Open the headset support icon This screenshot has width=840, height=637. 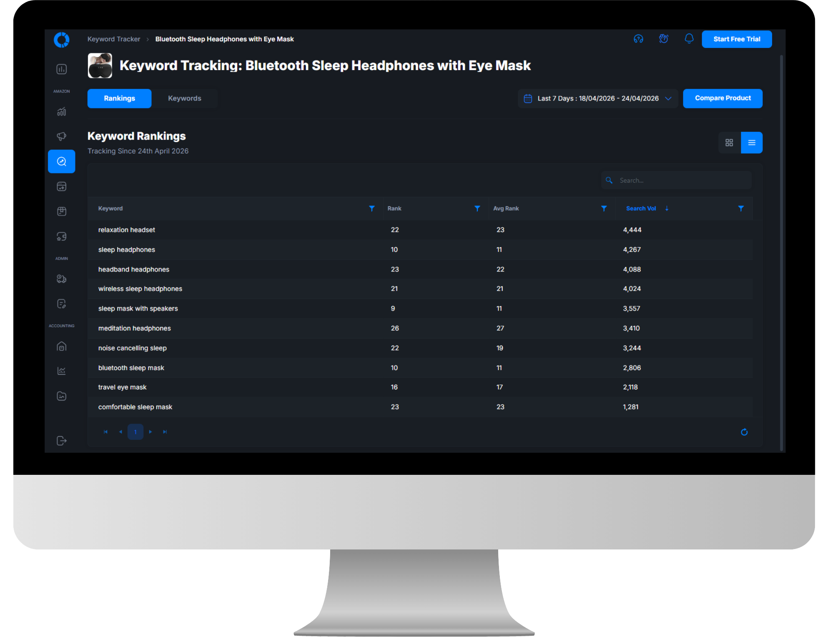[x=638, y=39]
